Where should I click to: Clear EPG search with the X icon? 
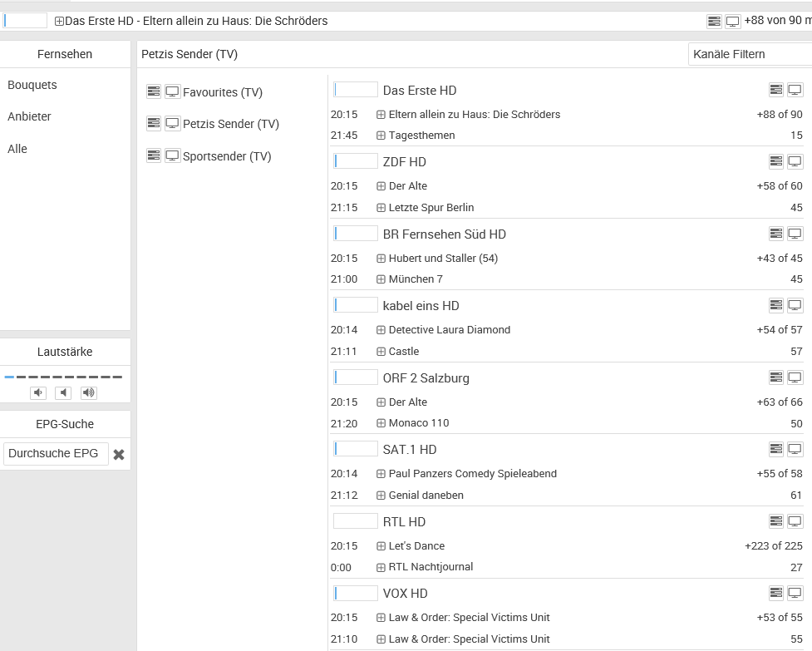[119, 454]
